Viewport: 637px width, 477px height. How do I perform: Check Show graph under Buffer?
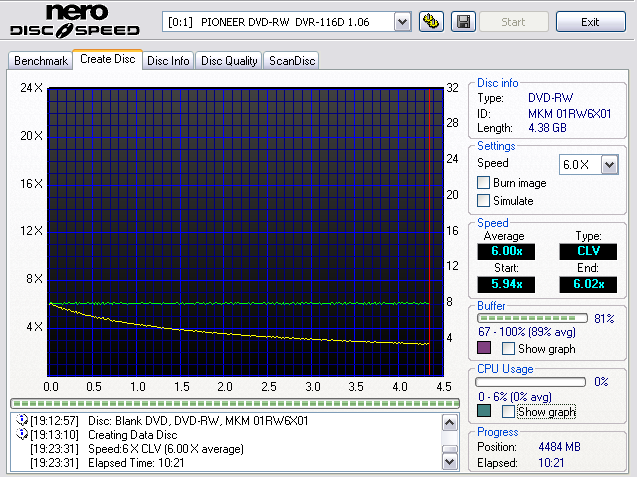pos(509,349)
